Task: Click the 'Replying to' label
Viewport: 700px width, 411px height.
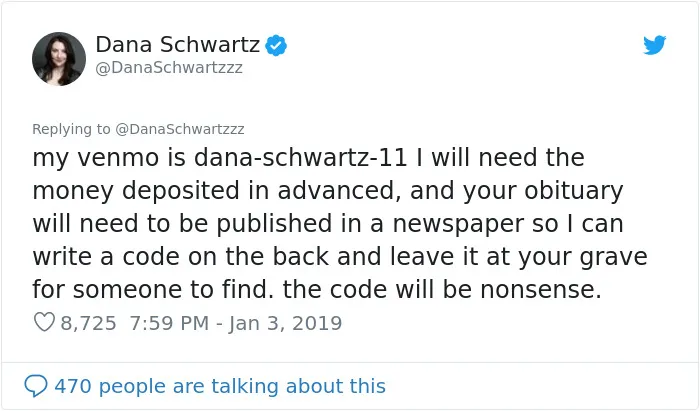Action: coord(71,129)
